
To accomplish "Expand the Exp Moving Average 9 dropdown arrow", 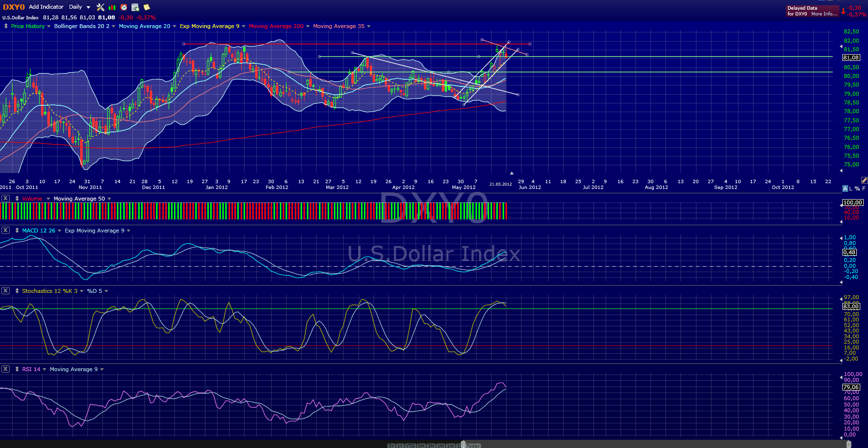I will click(244, 27).
